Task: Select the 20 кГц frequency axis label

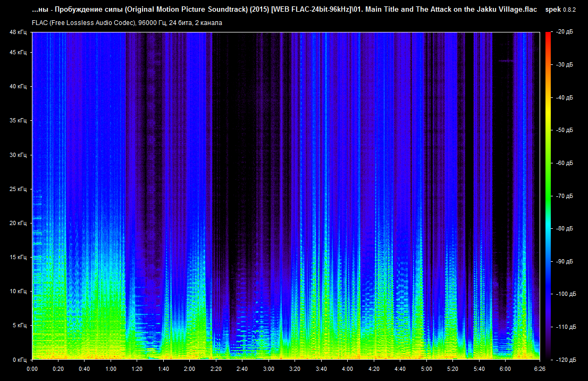Action: [x=18, y=223]
